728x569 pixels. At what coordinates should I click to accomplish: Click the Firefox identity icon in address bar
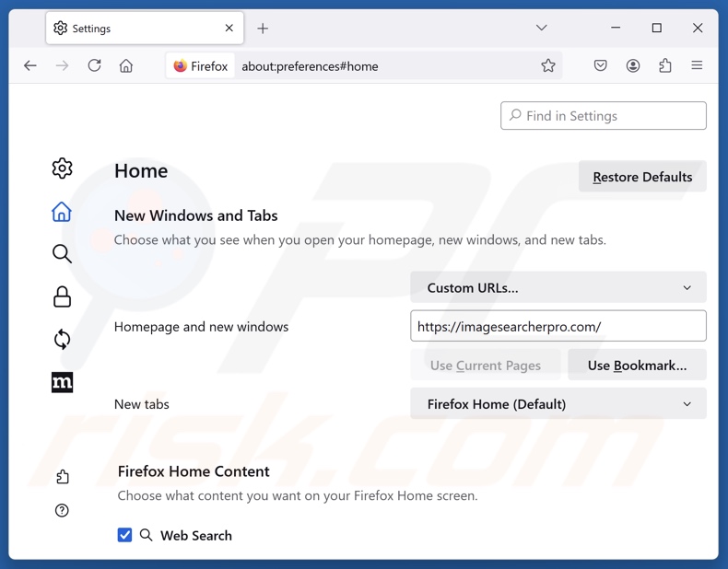(x=201, y=66)
